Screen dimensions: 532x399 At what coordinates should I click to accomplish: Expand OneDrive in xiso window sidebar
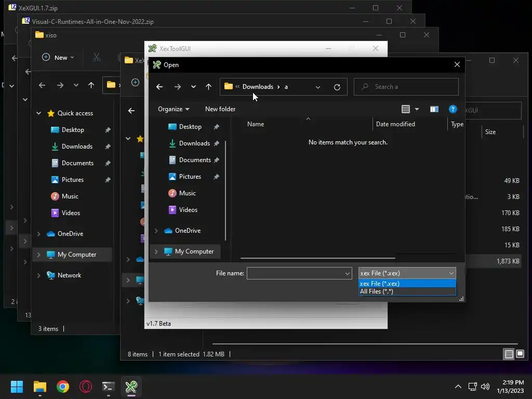click(38, 234)
